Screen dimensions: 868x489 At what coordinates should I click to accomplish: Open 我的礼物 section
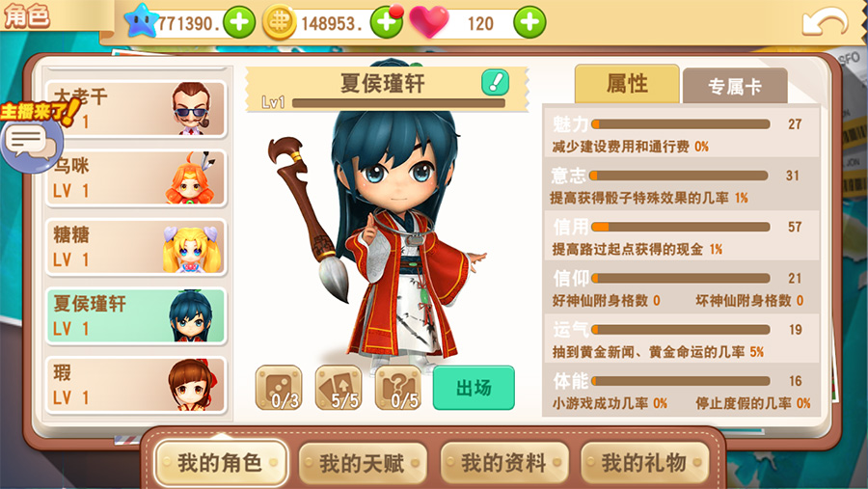(x=645, y=462)
